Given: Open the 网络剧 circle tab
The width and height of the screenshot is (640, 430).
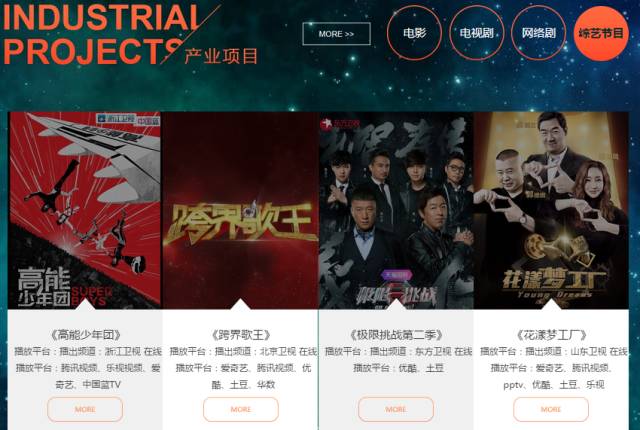Looking at the screenshot, I should coord(538,33).
